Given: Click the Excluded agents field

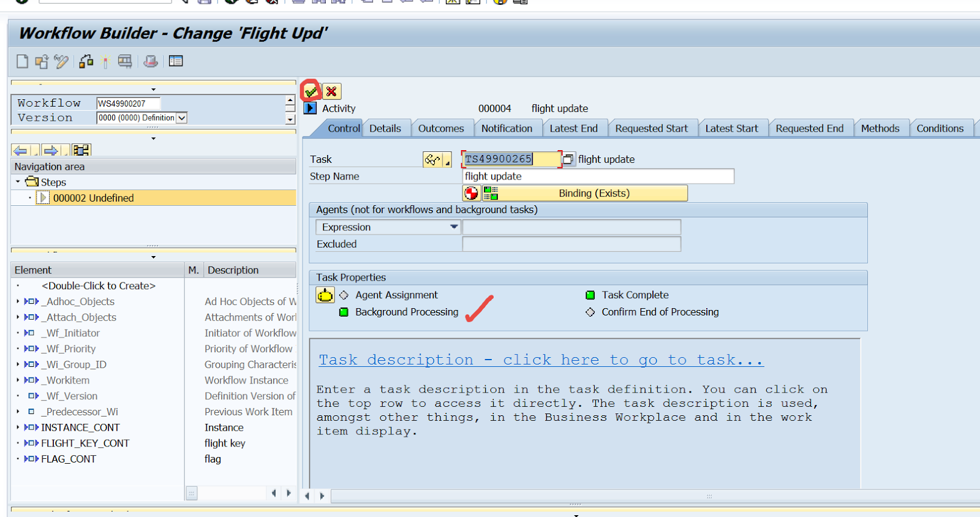Looking at the screenshot, I should coord(571,244).
